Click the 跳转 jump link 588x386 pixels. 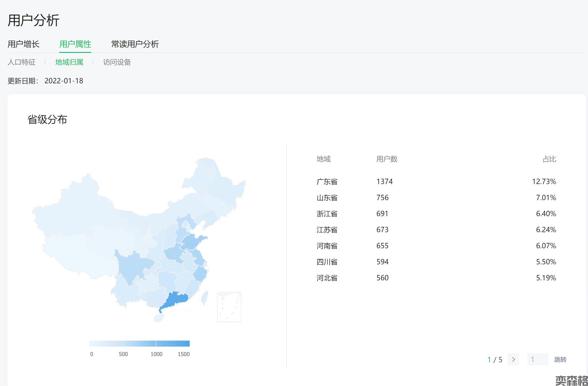coord(560,359)
